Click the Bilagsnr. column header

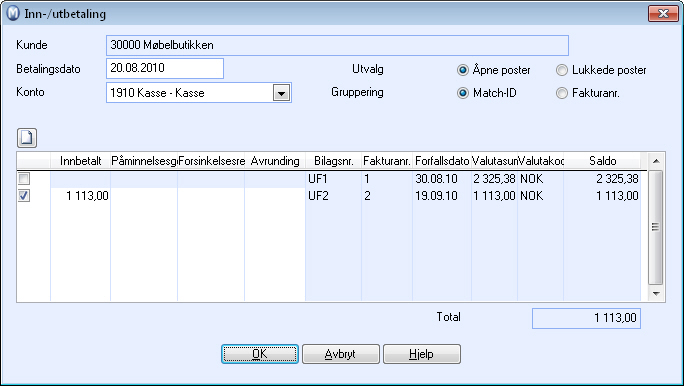tap(334, 161)
